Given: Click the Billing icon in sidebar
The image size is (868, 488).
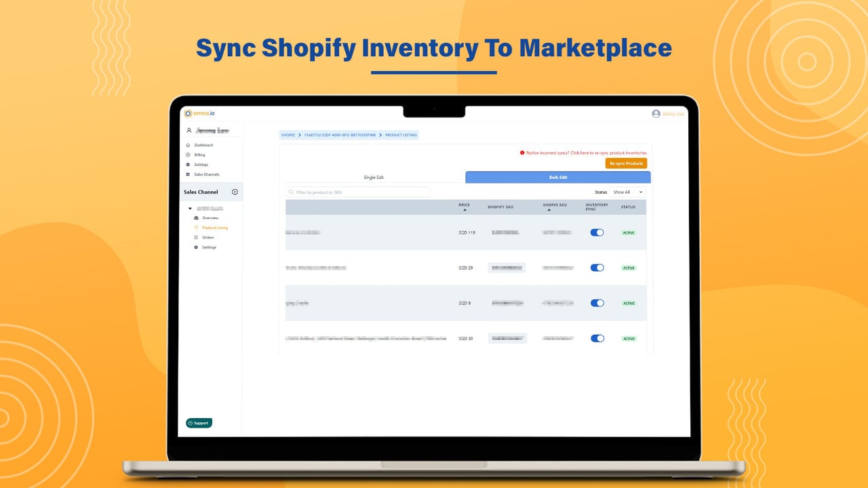Looking at the screenshot, I should [x=188, y=155].
